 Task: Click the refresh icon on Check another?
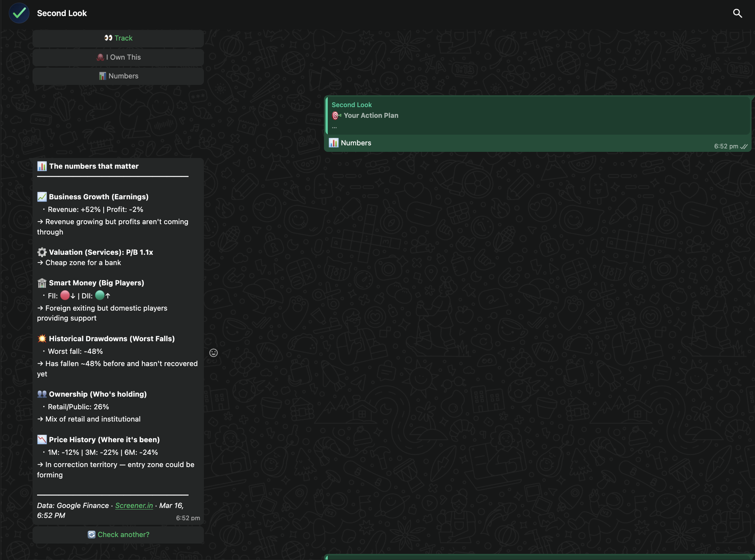coord(92,534)
